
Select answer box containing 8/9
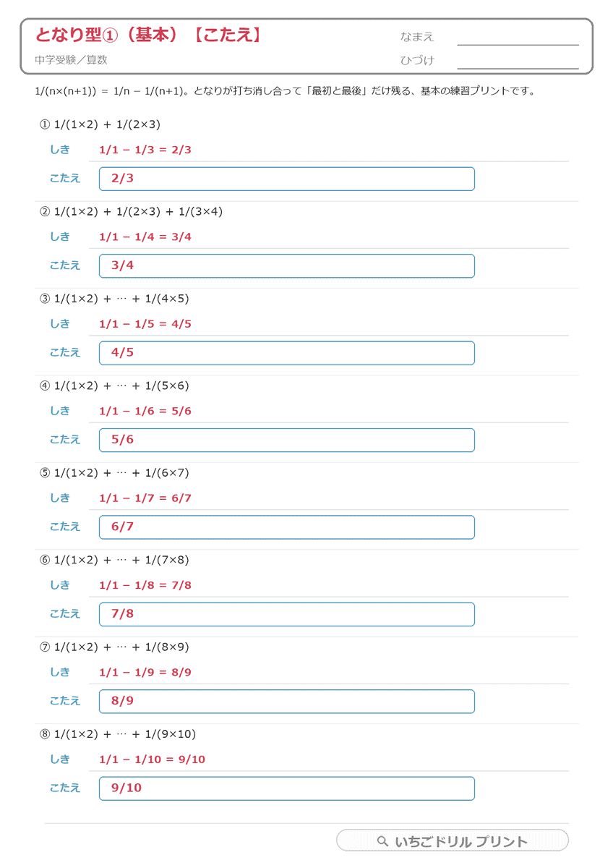pos(287,702)
